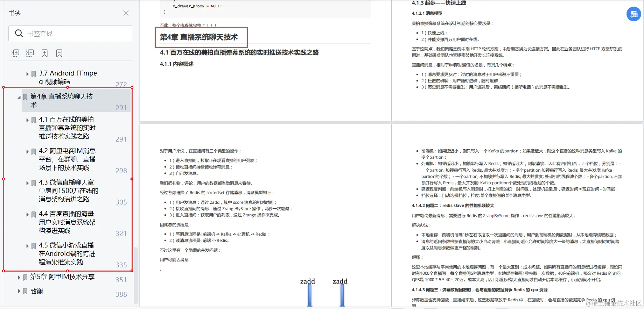The height and width of the screenshot is (309, 644).
Task: Open bookmark 4.4 百度直播的海量用户
Action: pos(67,222)
